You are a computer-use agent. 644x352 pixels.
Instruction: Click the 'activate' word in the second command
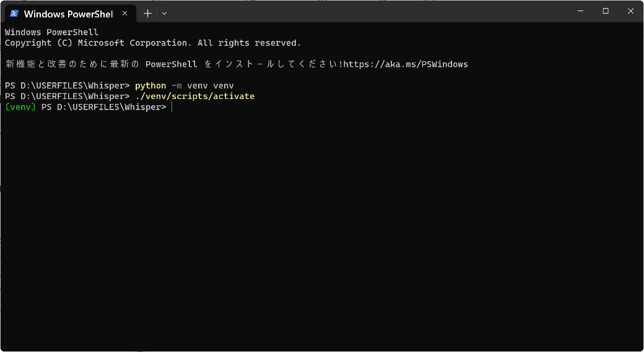coord(233,96)
